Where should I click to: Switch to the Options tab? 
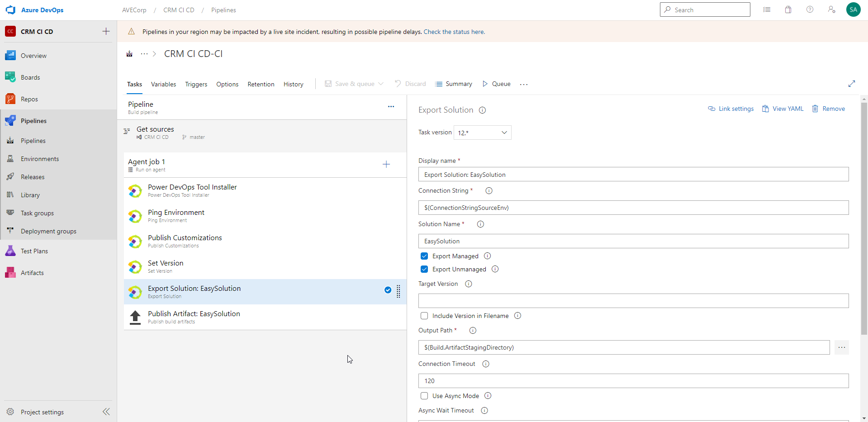click(227, 84)
